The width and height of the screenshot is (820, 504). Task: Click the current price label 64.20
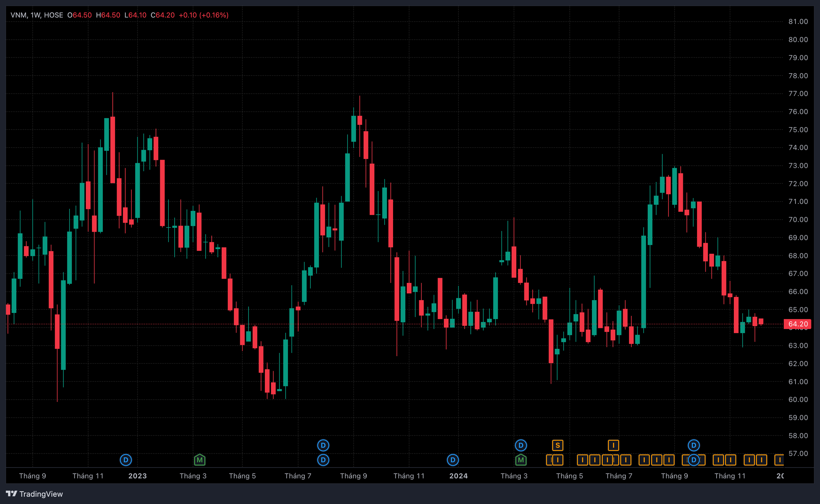[797, 324]
